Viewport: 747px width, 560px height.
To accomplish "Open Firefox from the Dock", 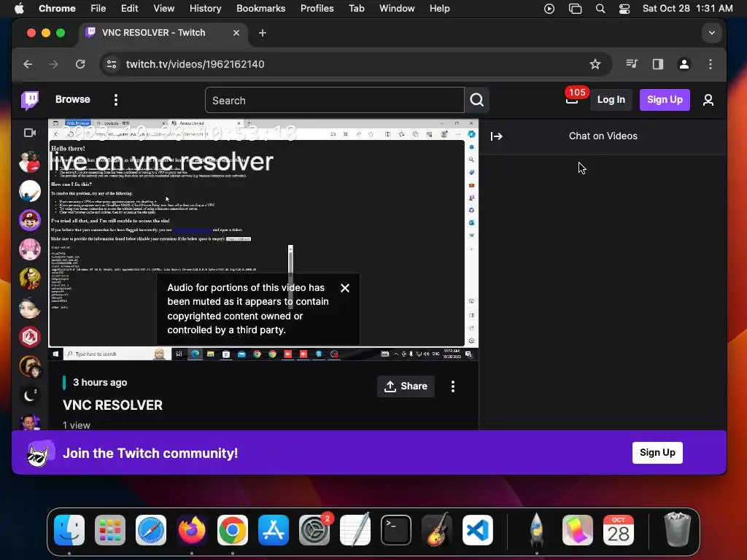I will [x=192, y=530].
